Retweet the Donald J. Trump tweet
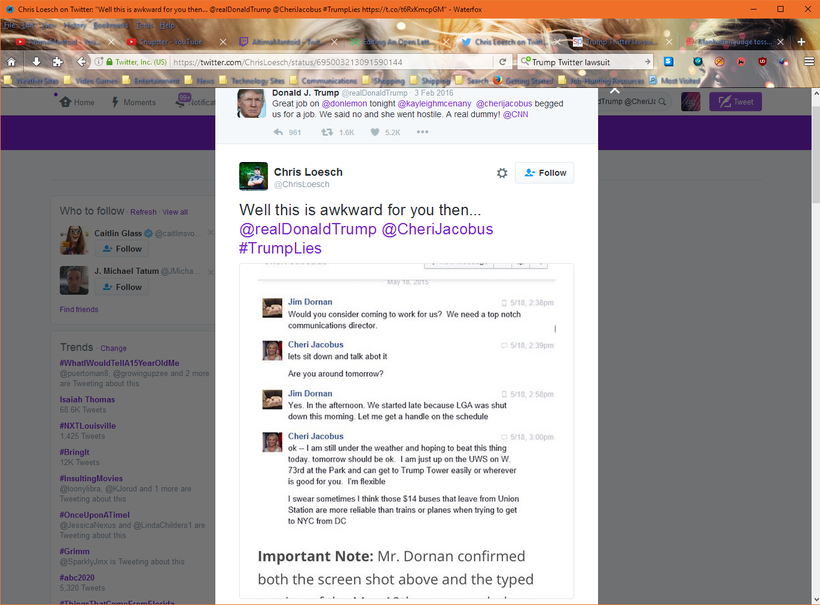 click(x=327, y=132)
